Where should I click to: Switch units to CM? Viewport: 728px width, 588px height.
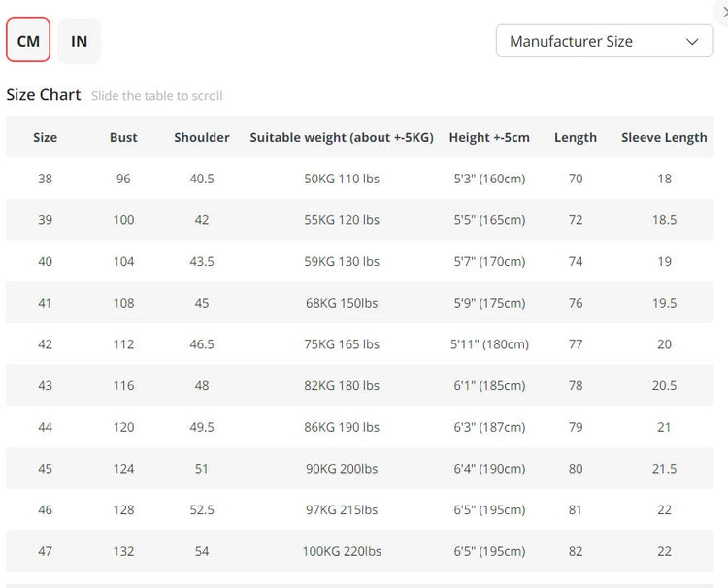click(x=28, y=41)
